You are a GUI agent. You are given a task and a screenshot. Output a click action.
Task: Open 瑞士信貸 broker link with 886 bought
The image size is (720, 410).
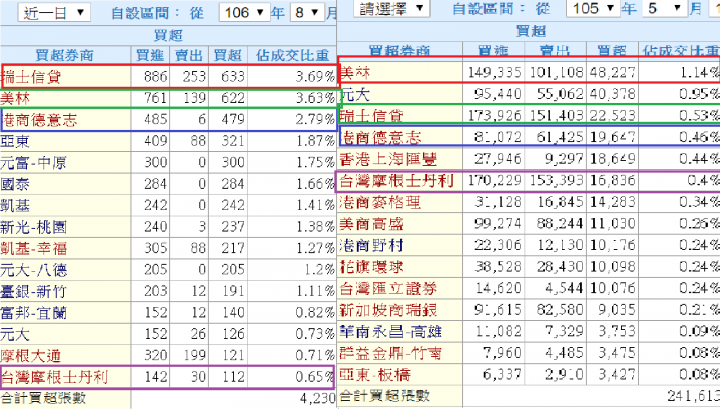coord(32,77)
